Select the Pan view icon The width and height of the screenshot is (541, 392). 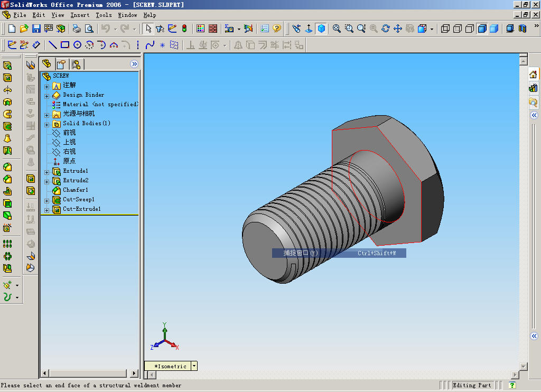(398, 29)
